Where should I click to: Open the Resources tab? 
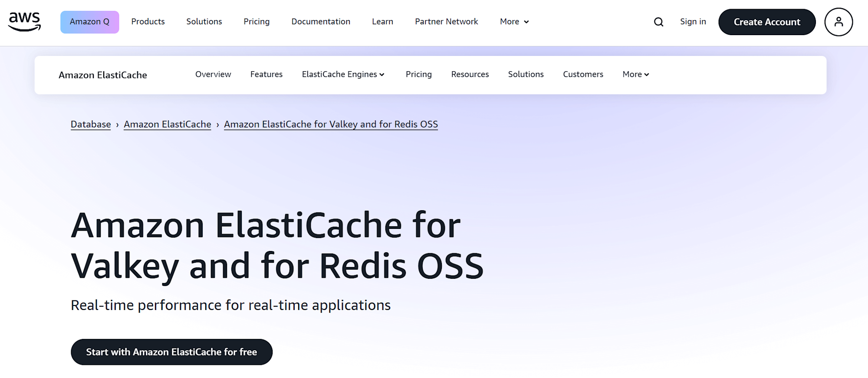tap(470, 74)
